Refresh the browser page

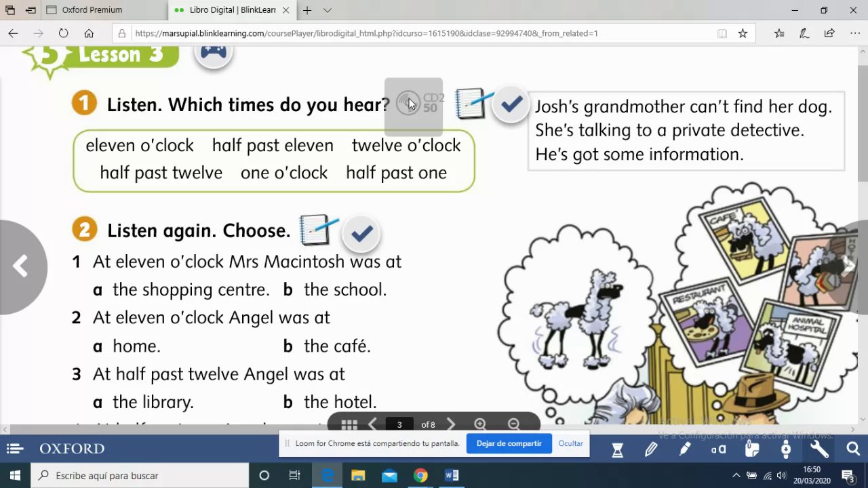coord(63,33)
